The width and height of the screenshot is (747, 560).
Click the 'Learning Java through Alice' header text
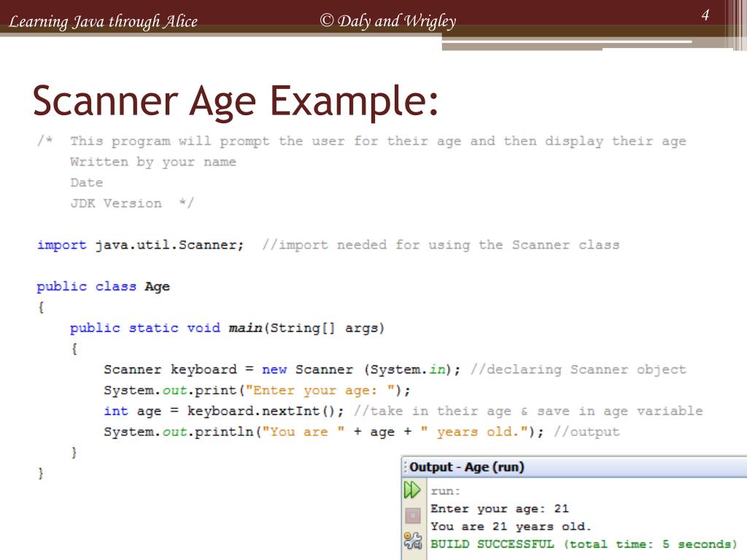click(103, 21)
